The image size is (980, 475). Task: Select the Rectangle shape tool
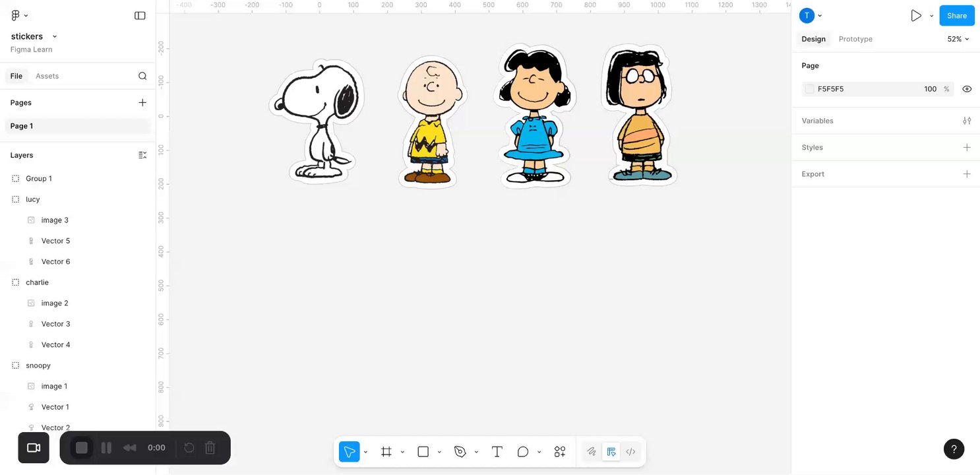(423, 452)
